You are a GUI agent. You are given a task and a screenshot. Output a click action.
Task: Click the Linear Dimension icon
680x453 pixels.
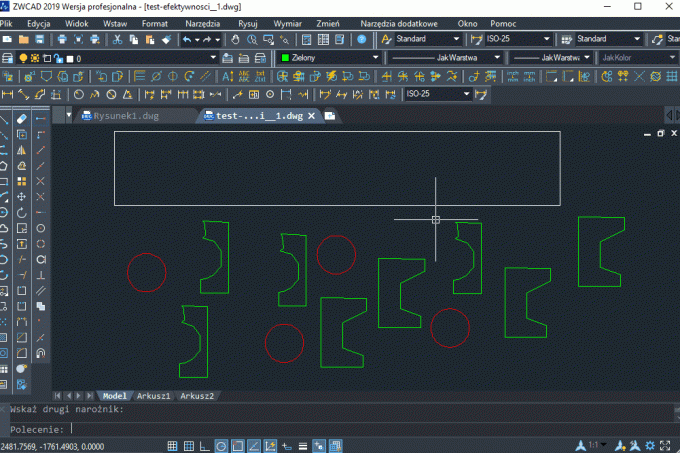[7, 94]
